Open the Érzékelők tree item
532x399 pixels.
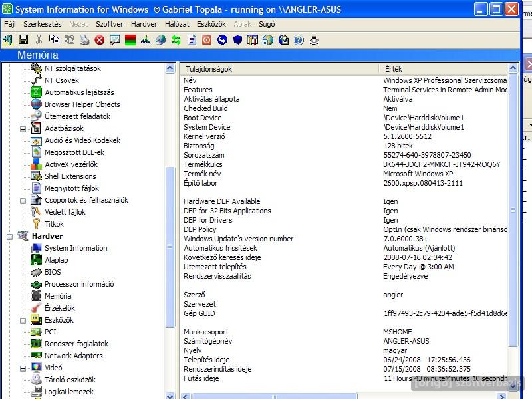60,308
